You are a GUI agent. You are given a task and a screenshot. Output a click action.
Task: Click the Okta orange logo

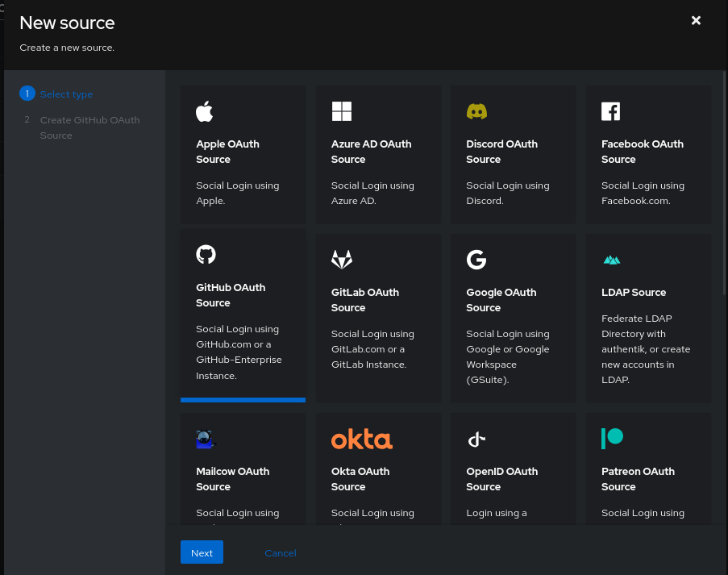[362, 439]
